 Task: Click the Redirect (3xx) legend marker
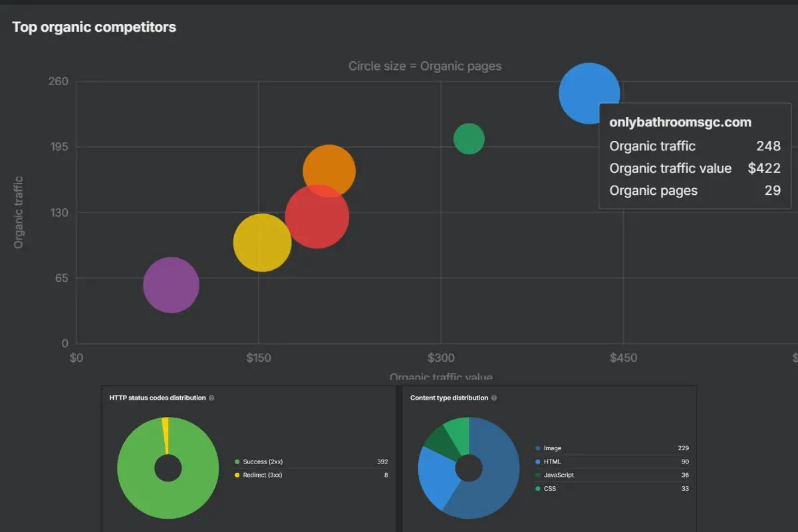(236, 475)
